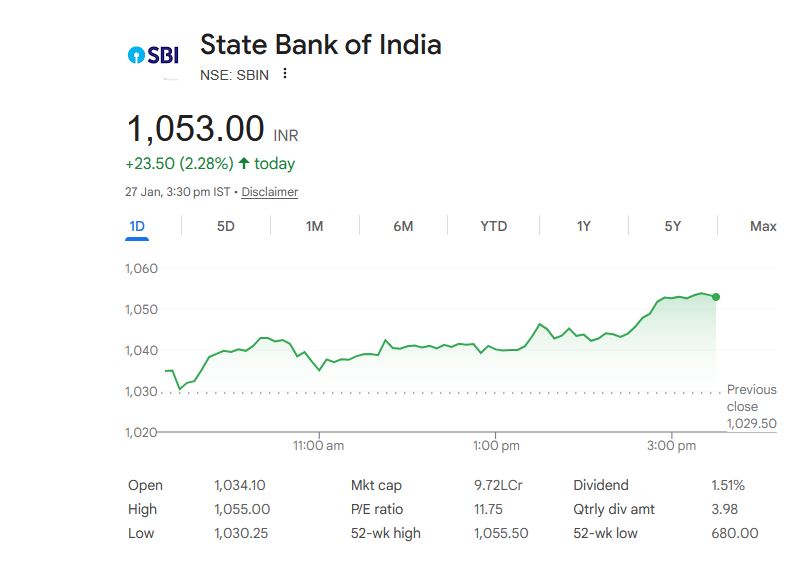Select the 1D chart range tab
The image size is (794, 577).
click(137, 226)
